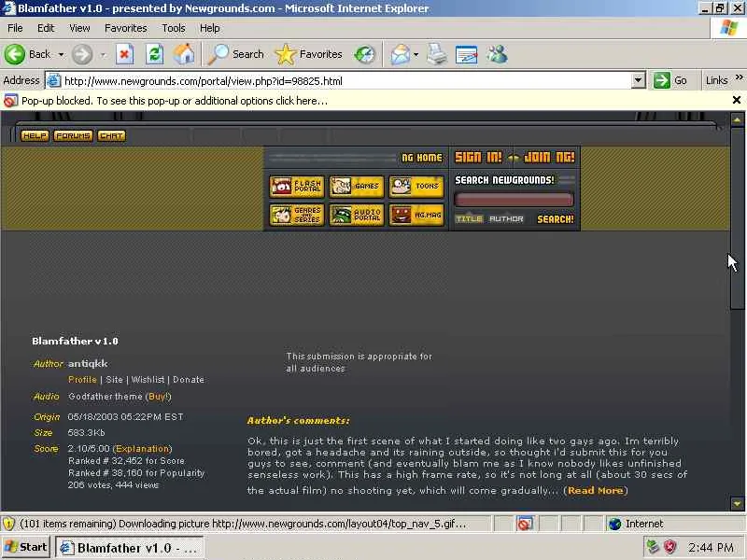The width and height of the screenshot is (747, 560).
Task: Click the Flash Portal nav button
Action: (296, 186)
